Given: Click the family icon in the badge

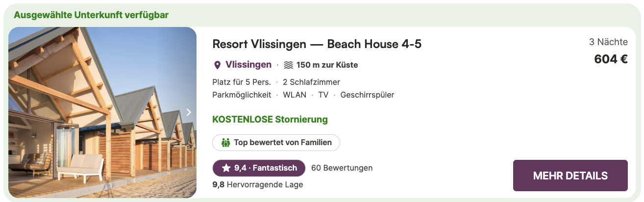Looking at the screenshot, I should (226, 143).
